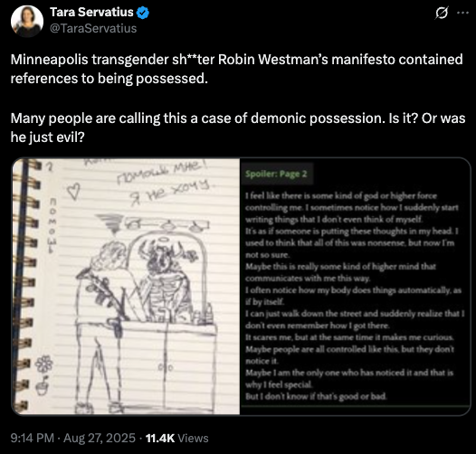
Task: Click the blue verified badge
Action: click(x=143, y=13)
